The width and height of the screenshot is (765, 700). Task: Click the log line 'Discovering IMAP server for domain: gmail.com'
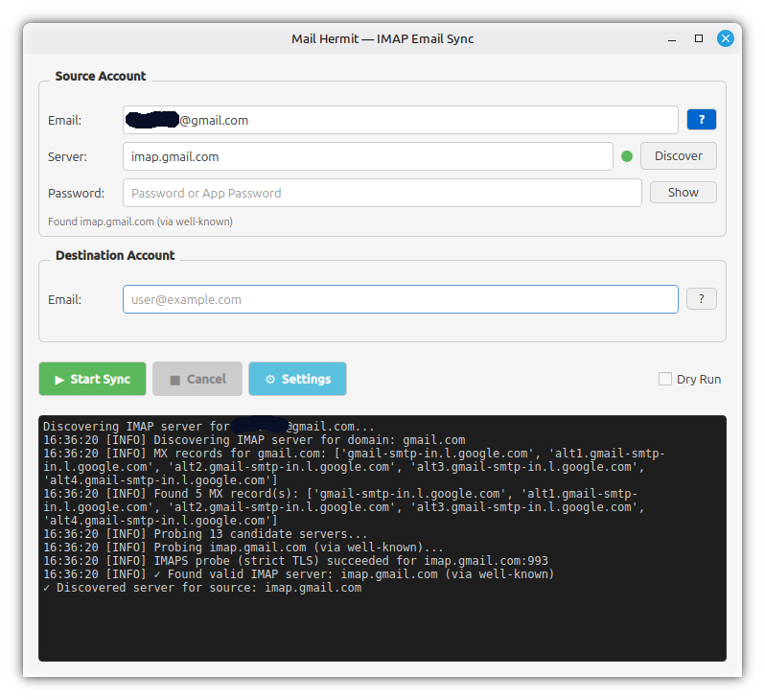[x=254, y=440]
